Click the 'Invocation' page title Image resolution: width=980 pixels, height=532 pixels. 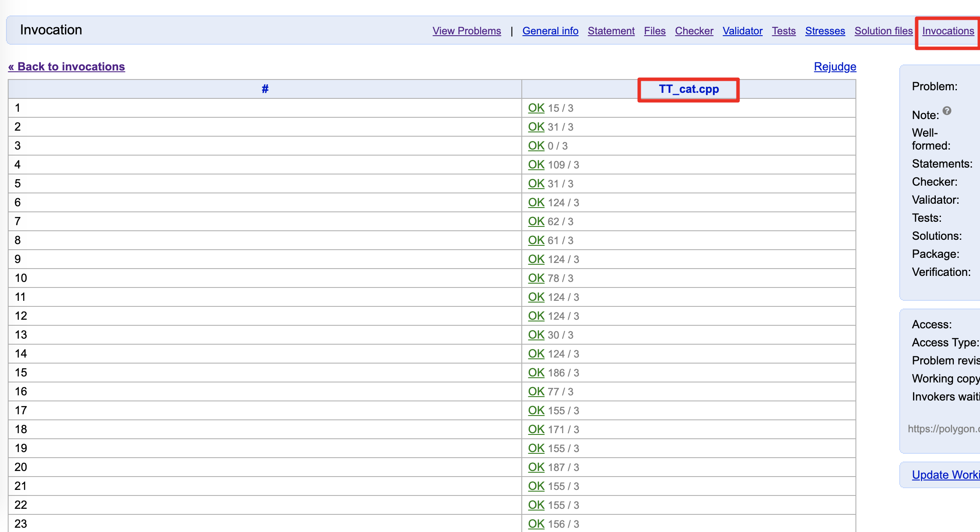click(51, 30)
